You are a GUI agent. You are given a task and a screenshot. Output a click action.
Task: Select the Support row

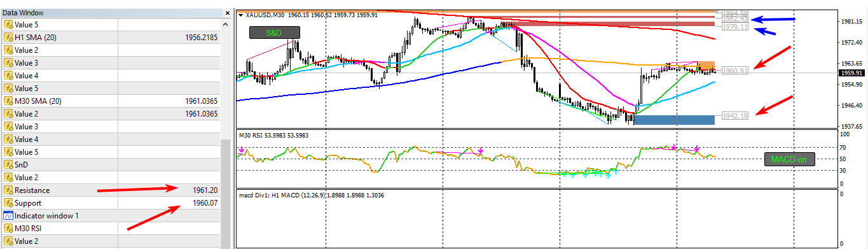[110, 203]
